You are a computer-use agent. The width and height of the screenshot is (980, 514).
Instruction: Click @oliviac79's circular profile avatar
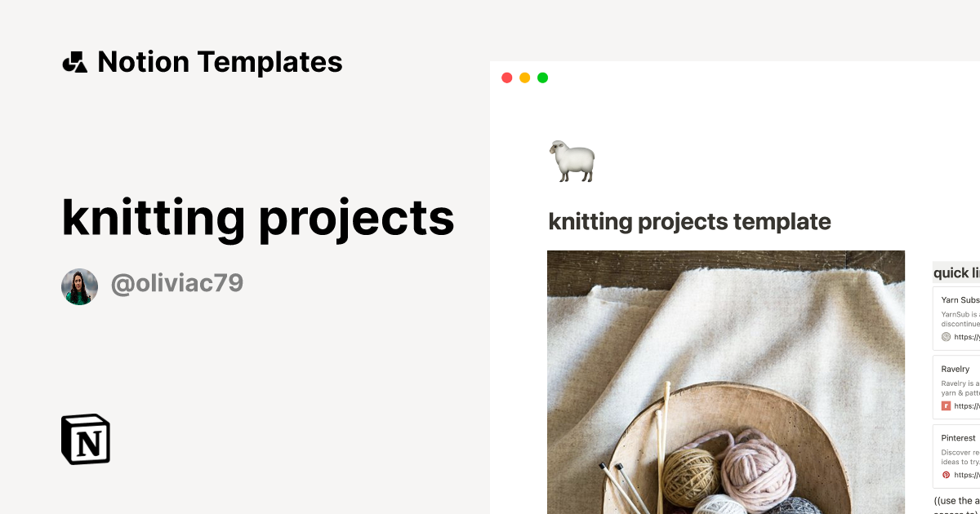coord(79,286)
